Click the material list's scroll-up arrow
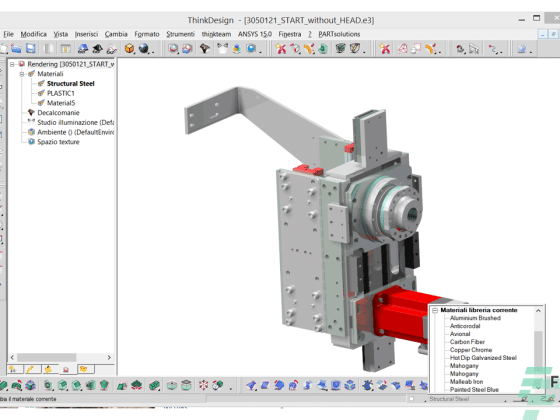 tap(538, 311)
